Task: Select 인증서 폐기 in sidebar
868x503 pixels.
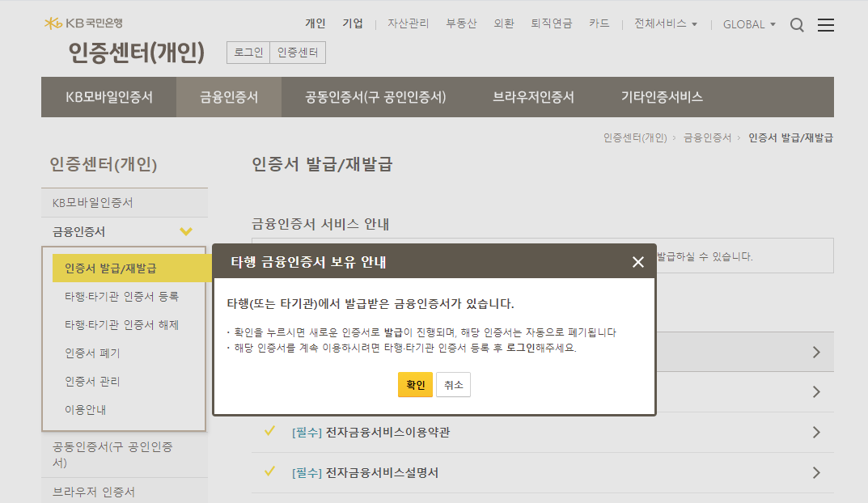Action: (92, 353)
